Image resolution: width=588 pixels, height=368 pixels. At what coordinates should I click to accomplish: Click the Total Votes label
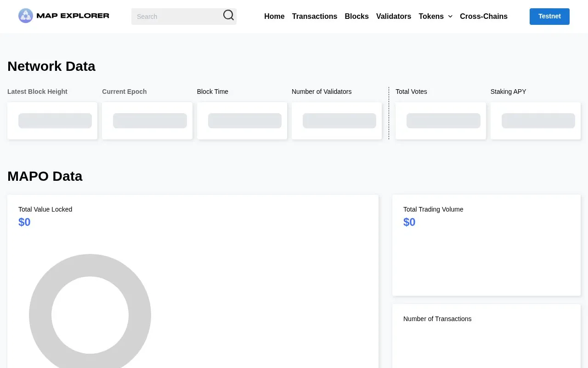pyautogui.click(x=411, y=92)
